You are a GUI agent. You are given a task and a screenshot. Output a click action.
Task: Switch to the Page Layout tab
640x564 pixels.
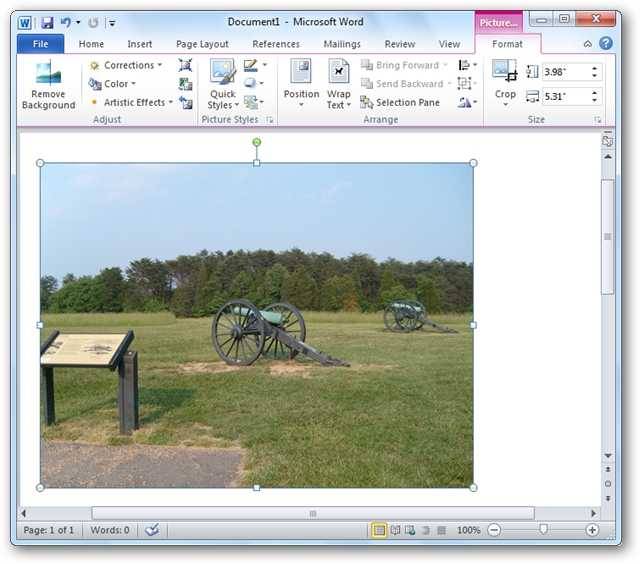click(x=202, y=44)
